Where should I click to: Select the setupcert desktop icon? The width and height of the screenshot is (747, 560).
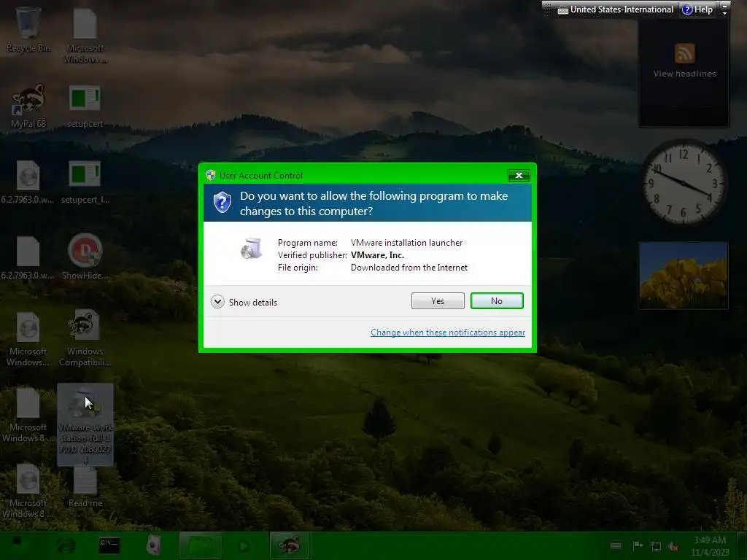[85, 106]
